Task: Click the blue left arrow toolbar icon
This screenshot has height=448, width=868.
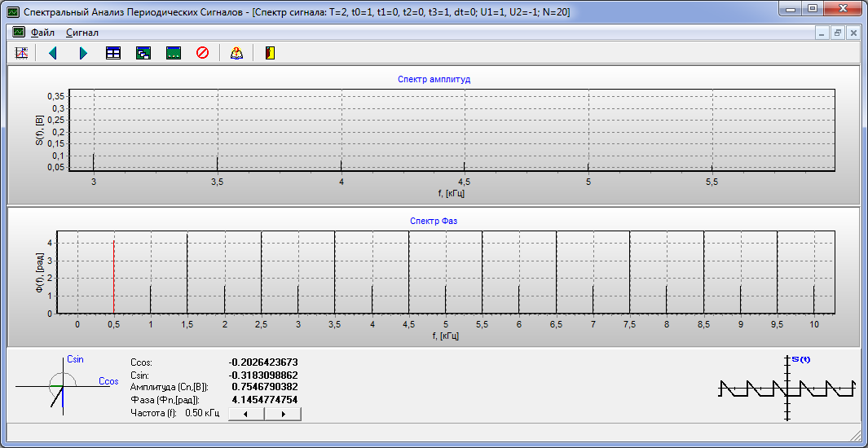Action: [x=53, y=53]
